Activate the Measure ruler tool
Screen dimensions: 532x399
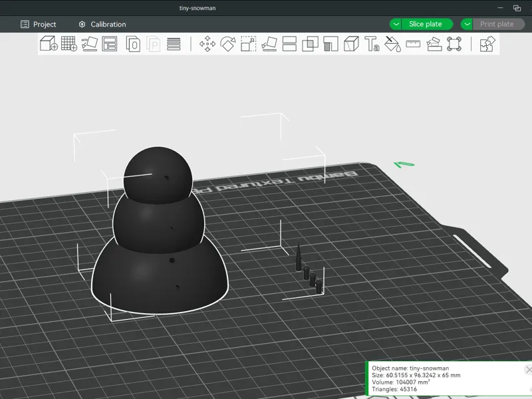413,44
